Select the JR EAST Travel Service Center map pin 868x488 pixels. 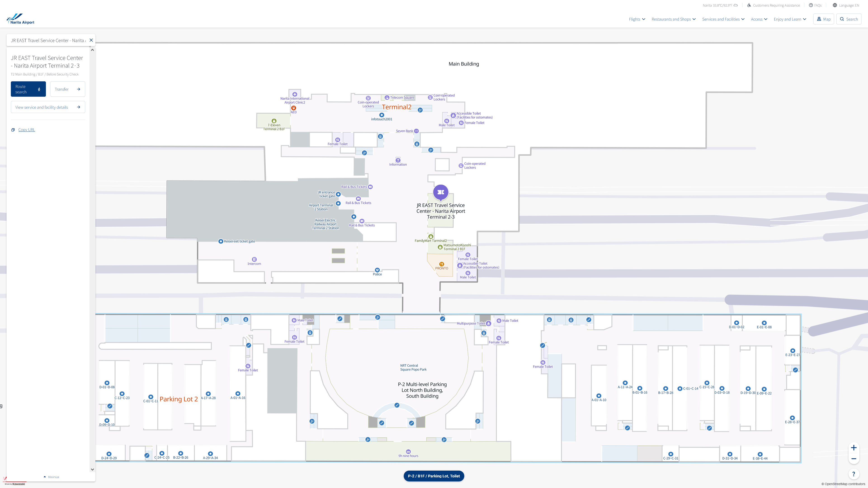[x=440, y=193]
